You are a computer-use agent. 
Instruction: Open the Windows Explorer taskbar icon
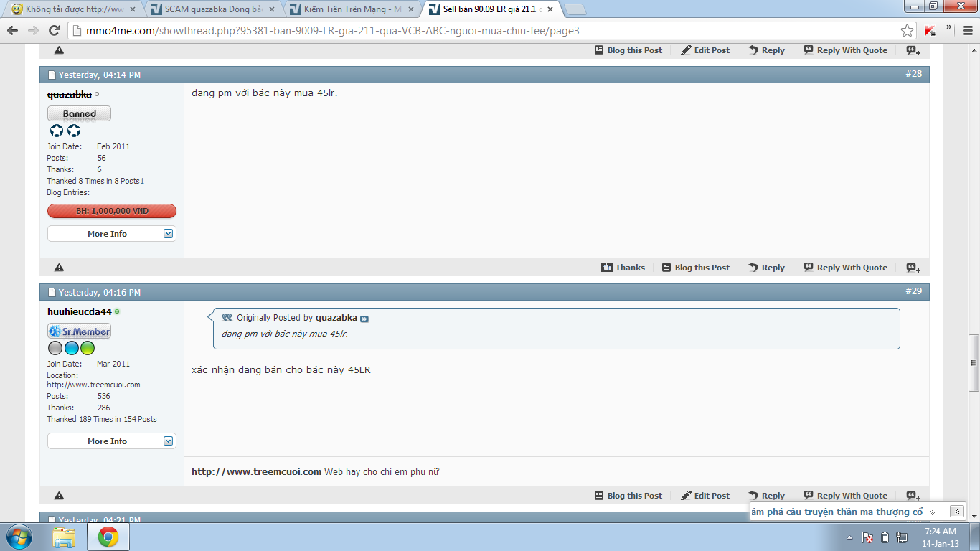click(64, 537)
